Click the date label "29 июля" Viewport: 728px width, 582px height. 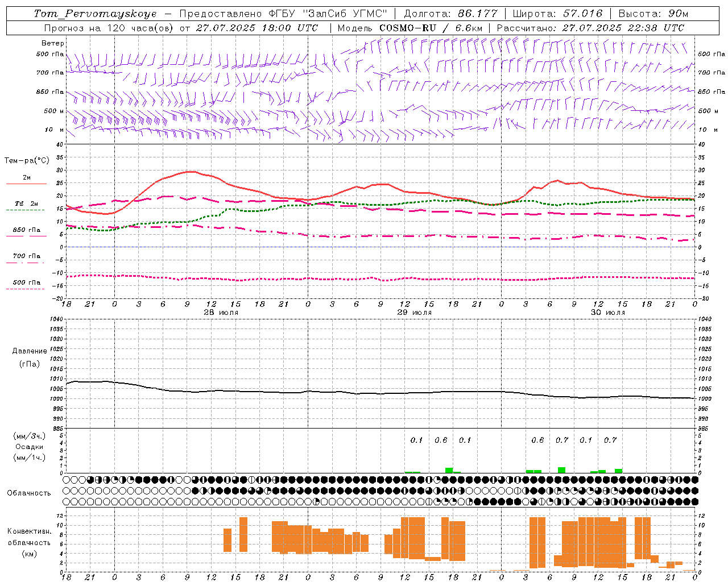point(414,313)
